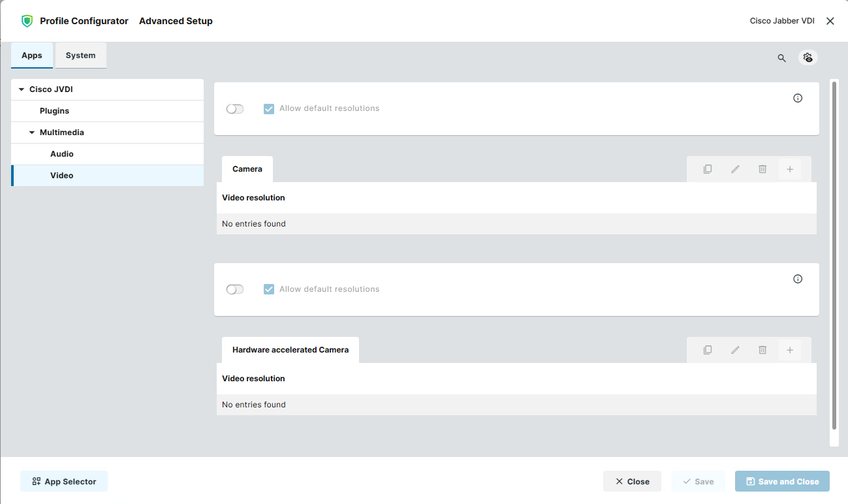
Task: Edit entry in the Camera table toolbar
Action: (735, 169)
